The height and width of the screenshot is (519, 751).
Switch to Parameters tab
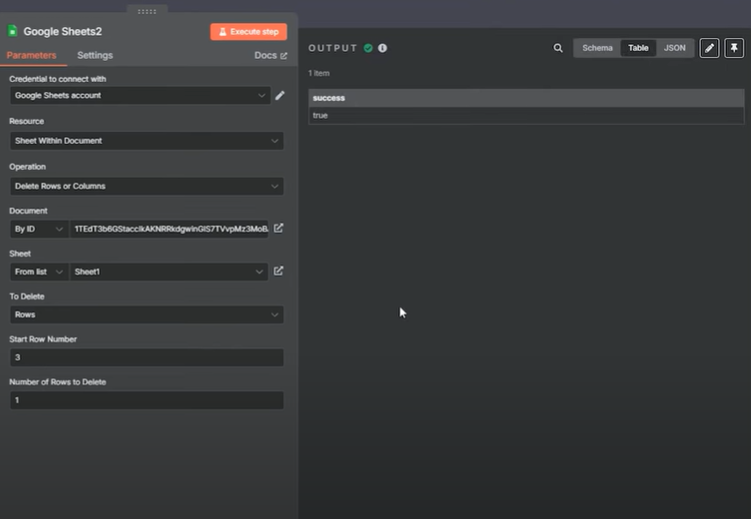tap(32, 56)
